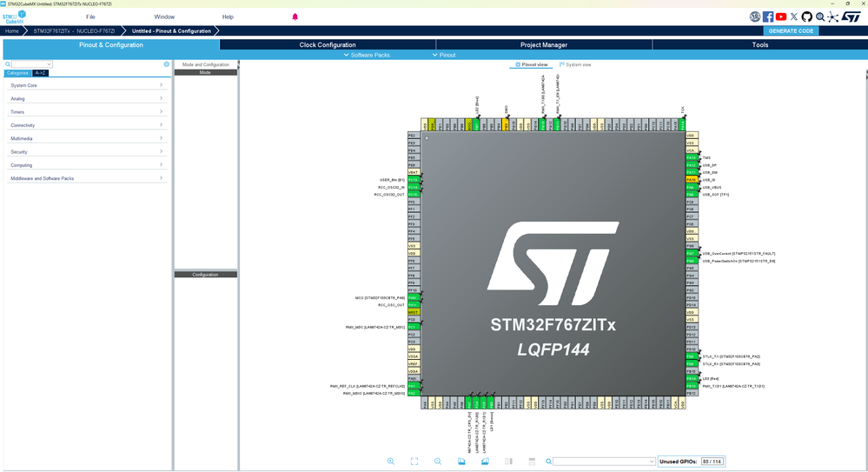Click STM32F767ZITx - NUCLEO-F767ZI breadcrumb
Viewport: 868px width, 472px height.
(74, 31)
